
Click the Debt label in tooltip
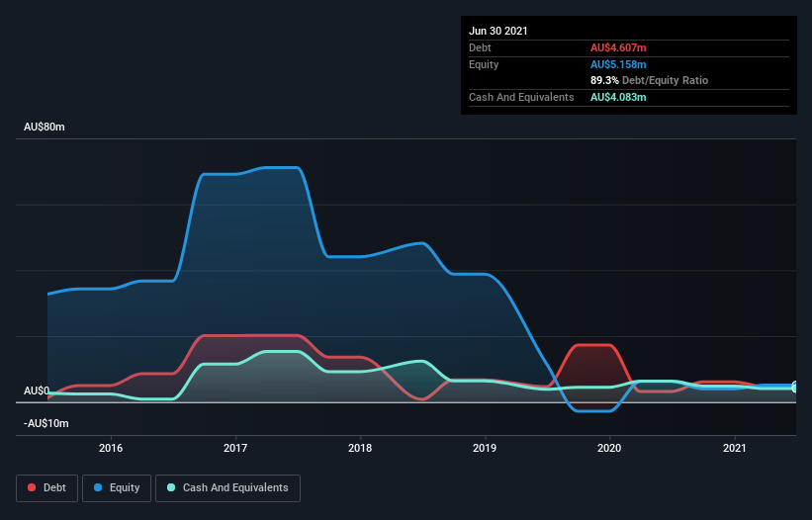click(480, 47)
